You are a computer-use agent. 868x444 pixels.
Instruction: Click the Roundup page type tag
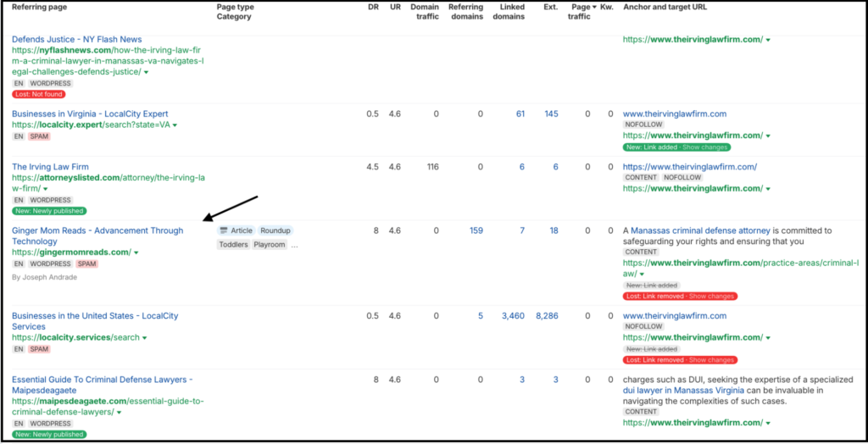click(x=275, y=230)
